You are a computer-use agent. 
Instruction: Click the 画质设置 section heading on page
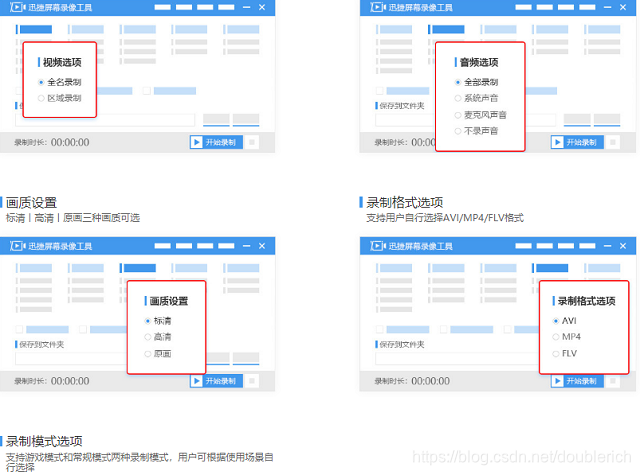pos(31,203)
